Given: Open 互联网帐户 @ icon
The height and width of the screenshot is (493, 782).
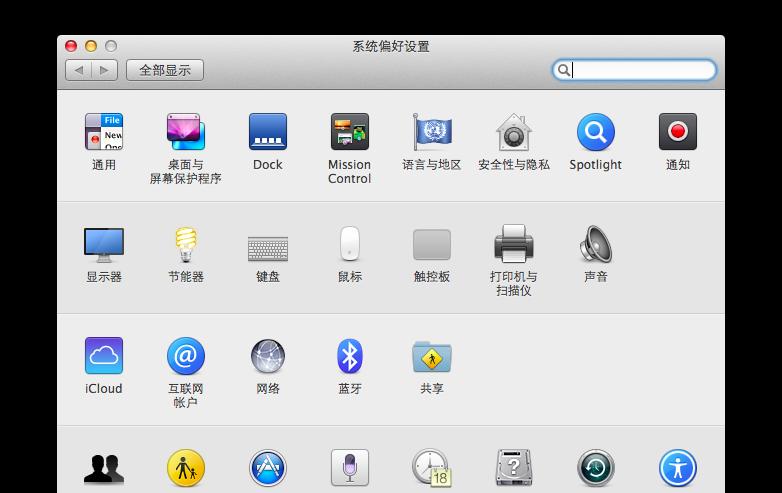Looking at the screenshot, I should (186, 355).
